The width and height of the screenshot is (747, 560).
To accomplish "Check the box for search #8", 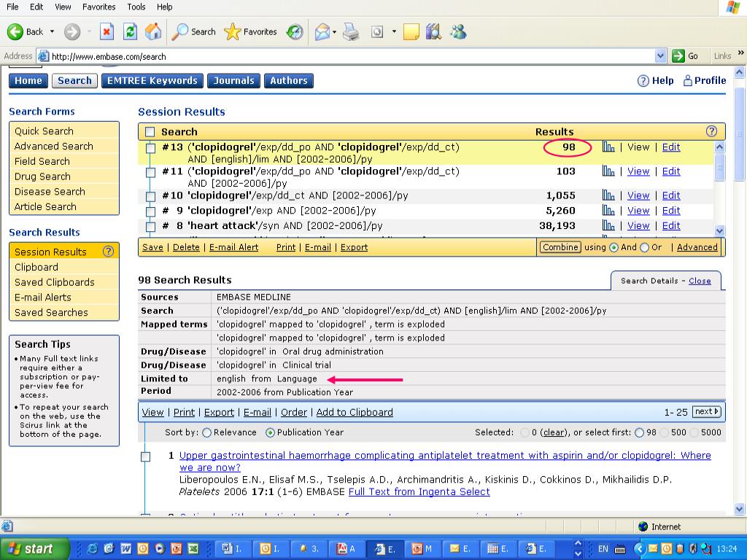I will click(x=150, y=227).
